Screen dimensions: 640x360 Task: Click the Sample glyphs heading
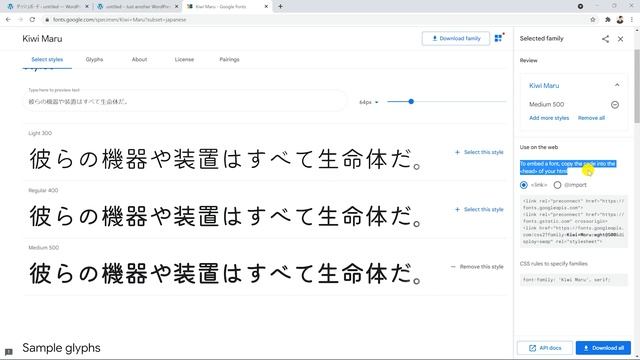[x=61, y=348]
